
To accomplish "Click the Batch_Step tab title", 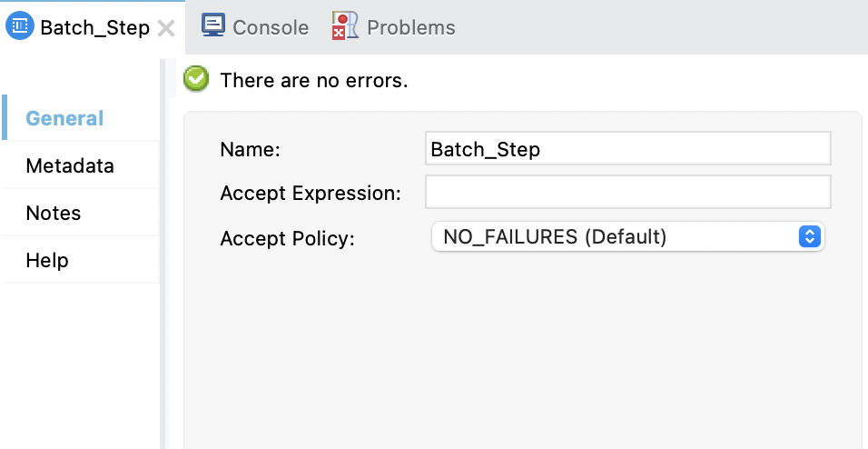I will point(94,28).
